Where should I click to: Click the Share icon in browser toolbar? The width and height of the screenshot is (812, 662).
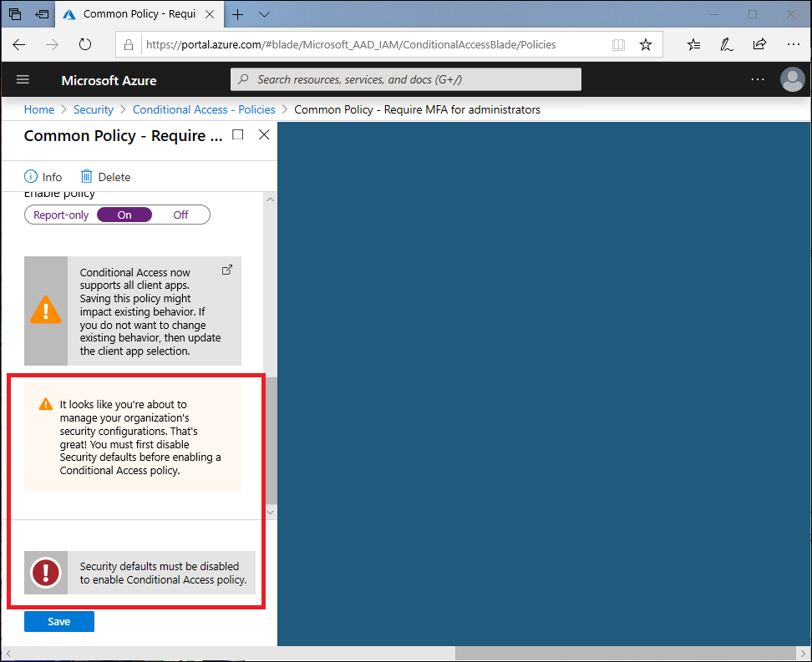click(x=759, y=45)
